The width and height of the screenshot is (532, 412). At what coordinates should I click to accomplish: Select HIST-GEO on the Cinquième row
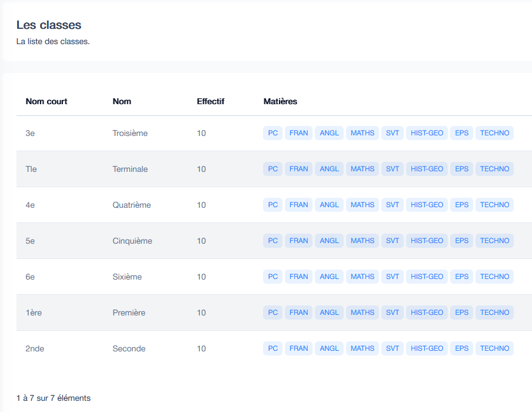pyautogui.click(x=426, y=241)
